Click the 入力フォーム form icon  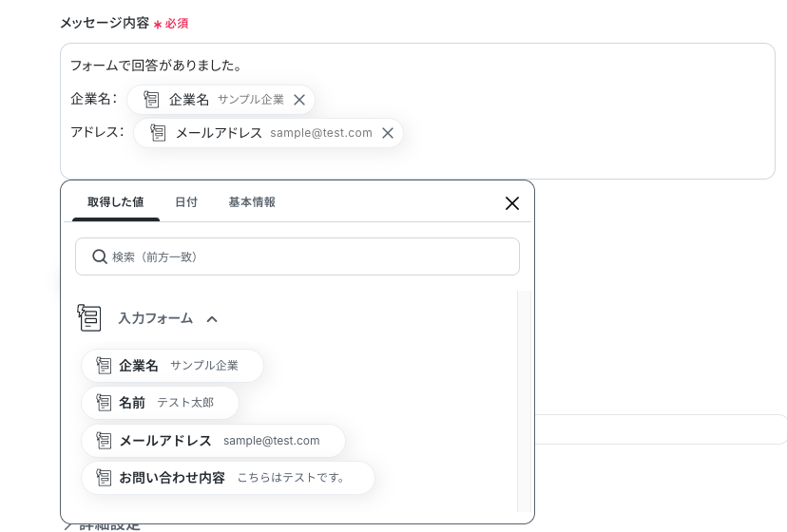89,317
